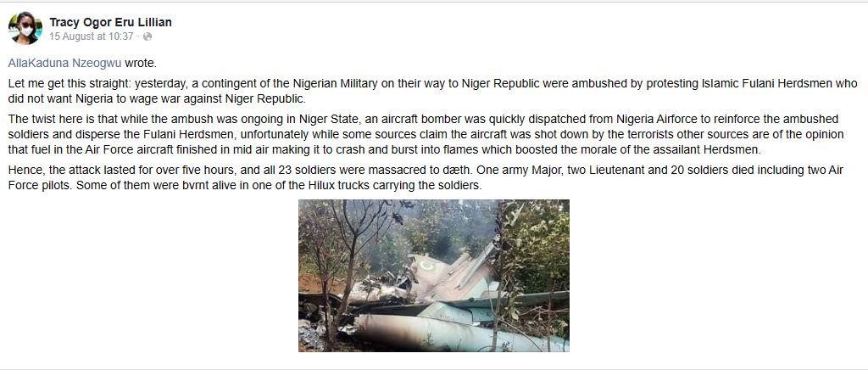The width and height of the screenshot is (868, 370).
Task: Open the crashed aircraft wreckage photo
Action: pos(434,276)
